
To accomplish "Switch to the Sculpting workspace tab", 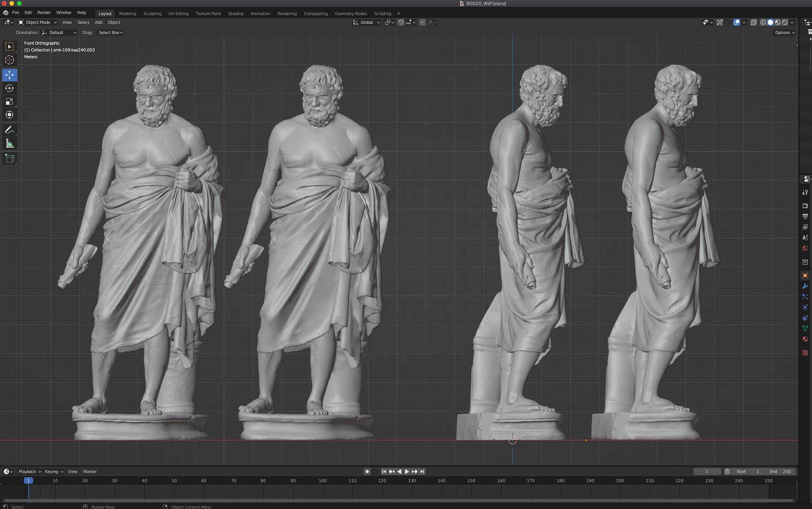I will point(152,14).
